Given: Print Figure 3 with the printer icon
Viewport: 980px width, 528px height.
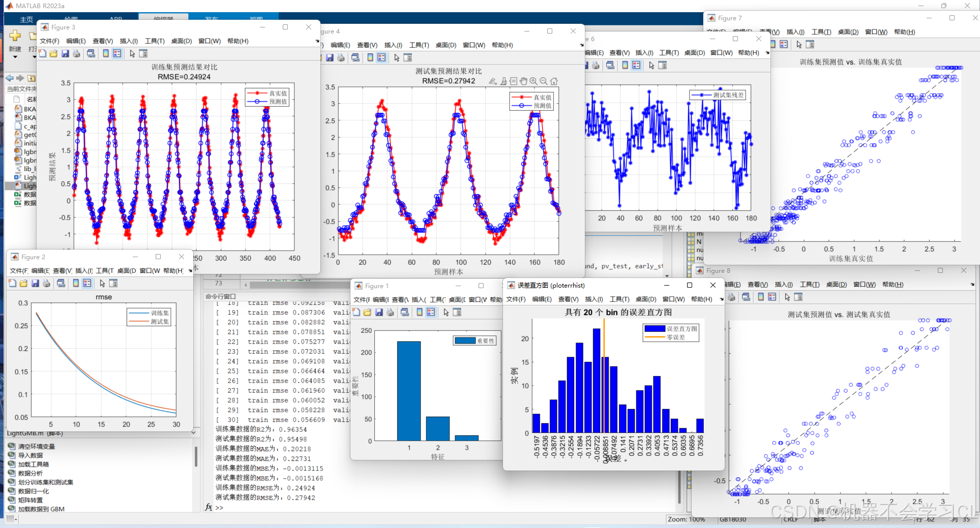Looking at the screenshot, I should tap(76, 54).
